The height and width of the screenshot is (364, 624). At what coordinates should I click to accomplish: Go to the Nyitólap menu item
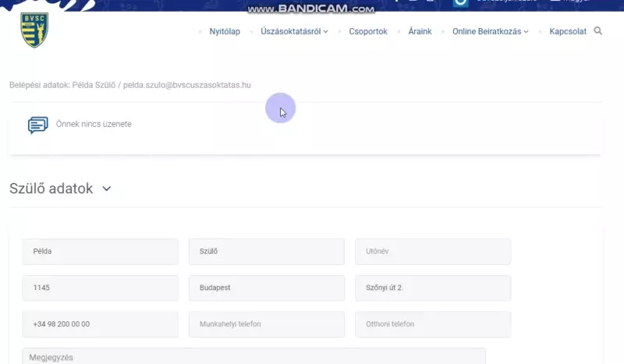pyautogui.click(x=225, y=32)
